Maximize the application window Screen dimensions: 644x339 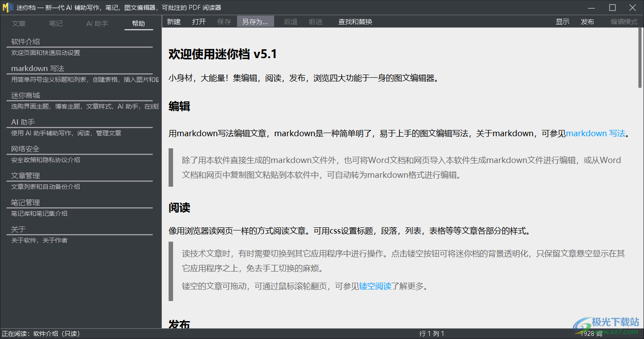[612, 8]
